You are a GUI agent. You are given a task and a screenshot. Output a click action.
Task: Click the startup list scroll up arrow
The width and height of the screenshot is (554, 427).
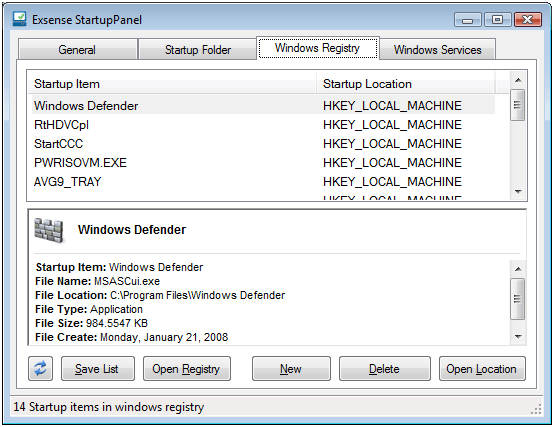pos(518,80)
